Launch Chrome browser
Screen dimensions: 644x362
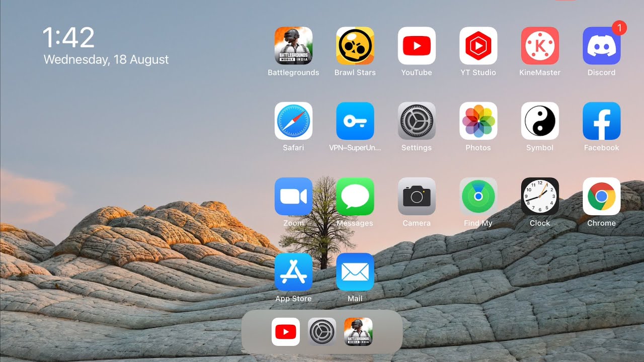click(602, 197)
